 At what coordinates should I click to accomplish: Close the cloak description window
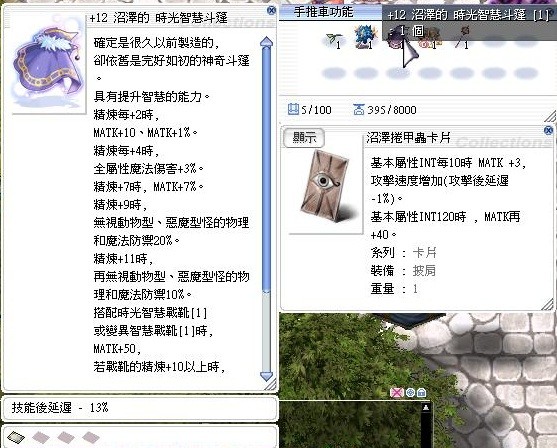[x=271, y=10]
